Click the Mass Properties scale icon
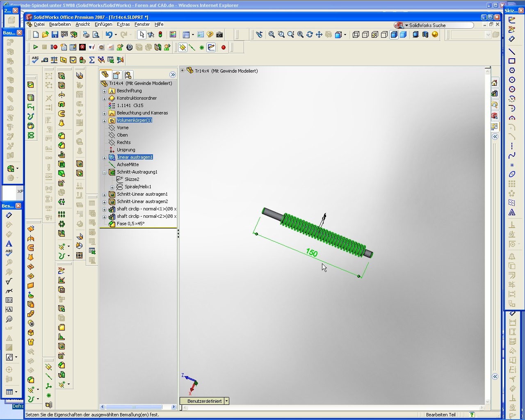This screenshot has height=420, width=525. point(54,60)
